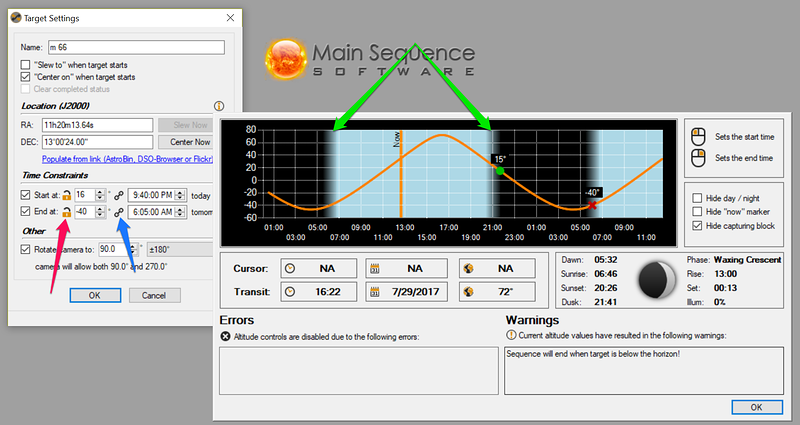Toggle "Center on" when target starts
This screenshot has height=425, width=800.
pos(25,77)
